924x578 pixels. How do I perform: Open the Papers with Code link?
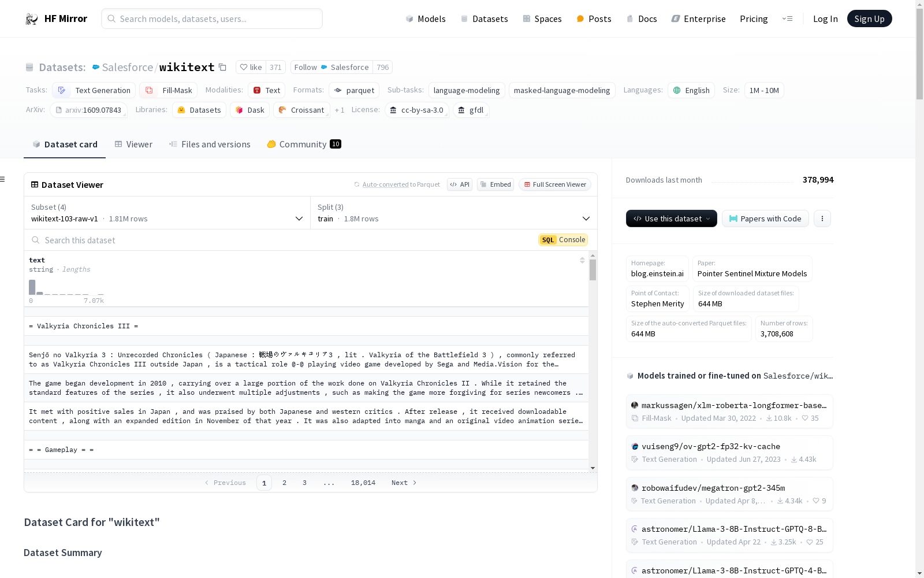click(x=765, y=218)
